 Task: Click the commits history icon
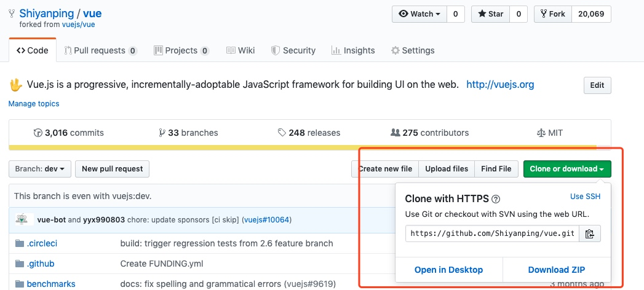pyautogui.click(x=38, y=133)
